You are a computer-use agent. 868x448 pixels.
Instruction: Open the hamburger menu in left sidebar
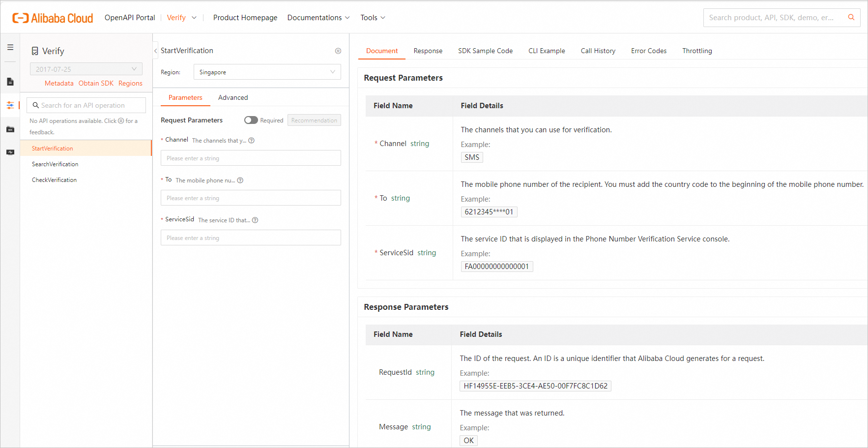[x=10, y=48]
